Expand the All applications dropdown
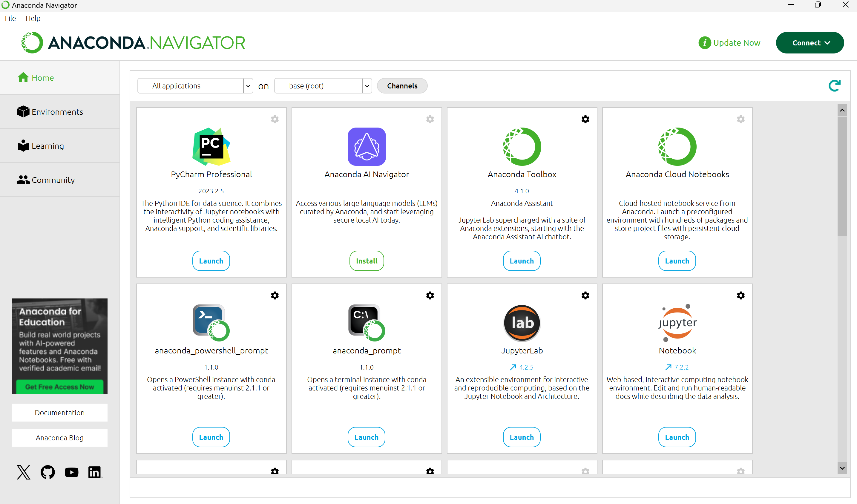The image size is (857, 504). [x=248, y=86]
